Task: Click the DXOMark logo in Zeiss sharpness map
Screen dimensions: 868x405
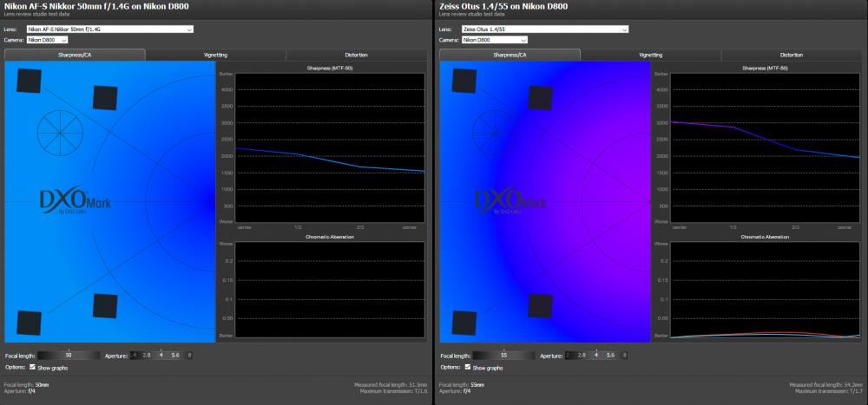Action: 510,201
